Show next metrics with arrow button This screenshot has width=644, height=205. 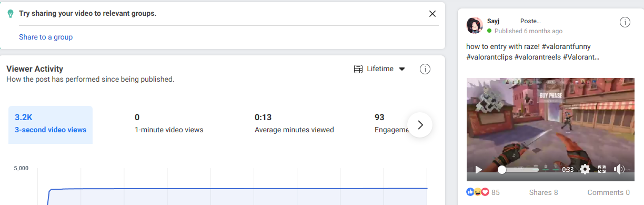[420, 125]
